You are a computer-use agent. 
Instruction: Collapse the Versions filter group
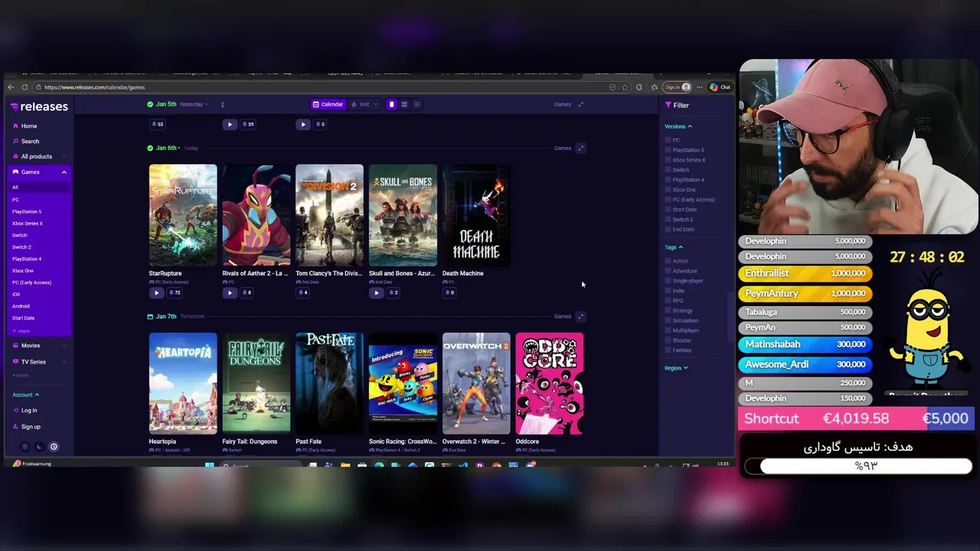click(x=678, y=127)
